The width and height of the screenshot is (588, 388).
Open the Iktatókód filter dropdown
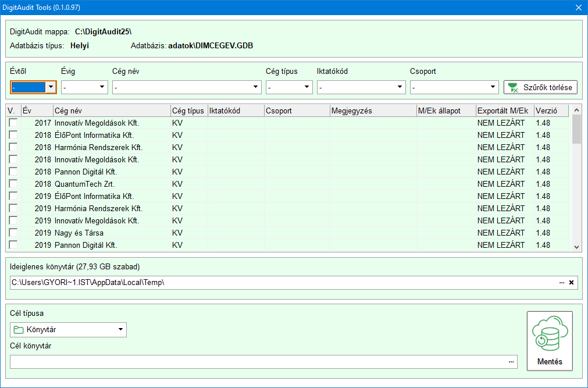point(400,87)
